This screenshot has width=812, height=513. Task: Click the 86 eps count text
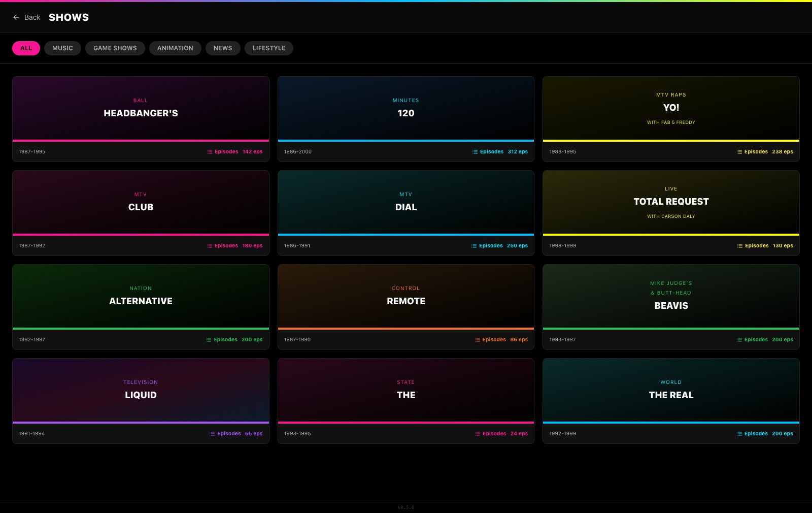pyautogui.click(x=519, y=340)
